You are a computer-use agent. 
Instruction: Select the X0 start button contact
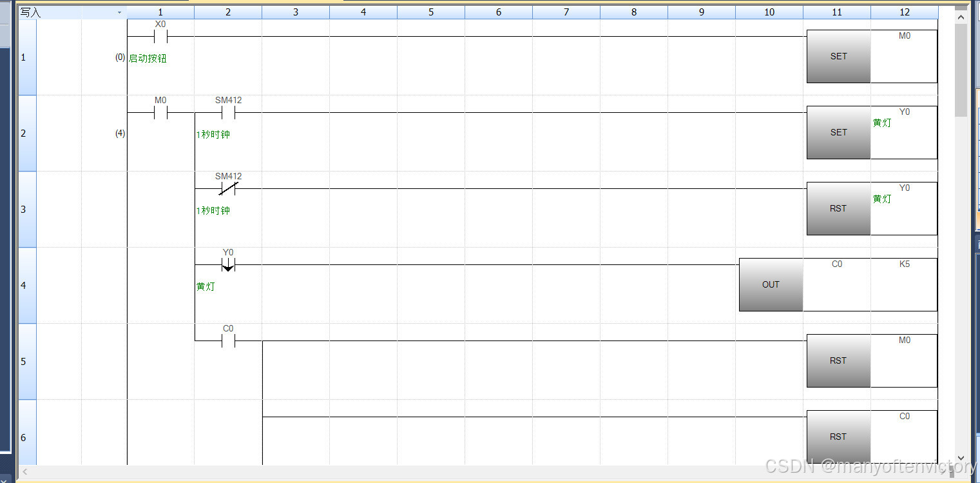(160, 36)
